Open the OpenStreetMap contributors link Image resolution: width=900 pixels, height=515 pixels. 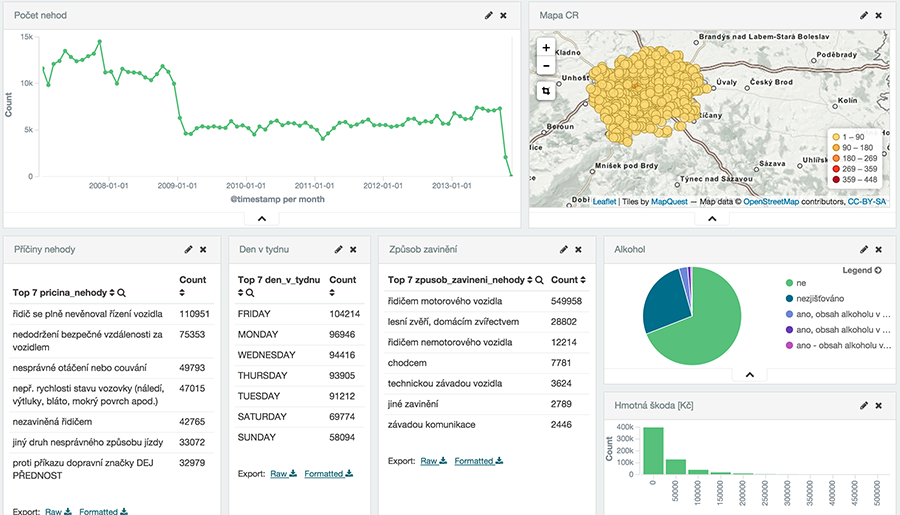click(x=771, y=202)
